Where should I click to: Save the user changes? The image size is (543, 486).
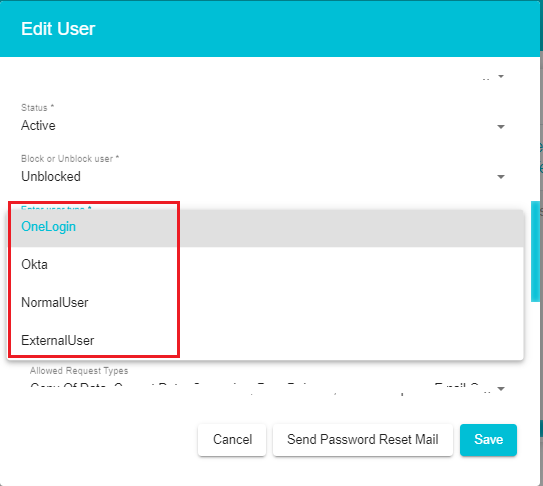coord(488,440)
